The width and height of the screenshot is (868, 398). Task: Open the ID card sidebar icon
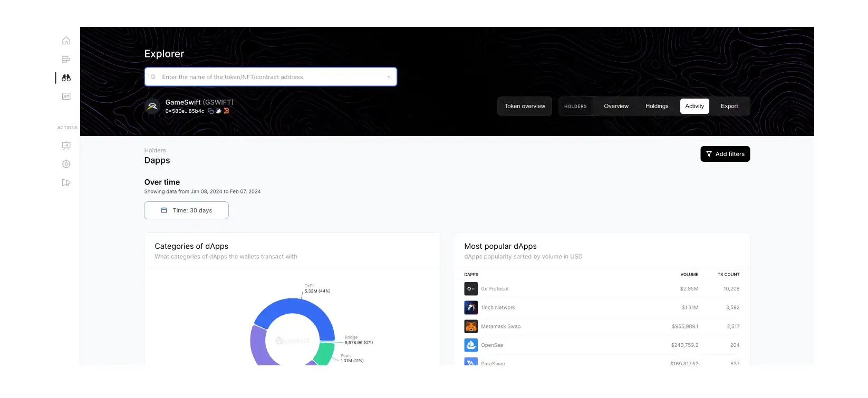[x=66, y=96]
